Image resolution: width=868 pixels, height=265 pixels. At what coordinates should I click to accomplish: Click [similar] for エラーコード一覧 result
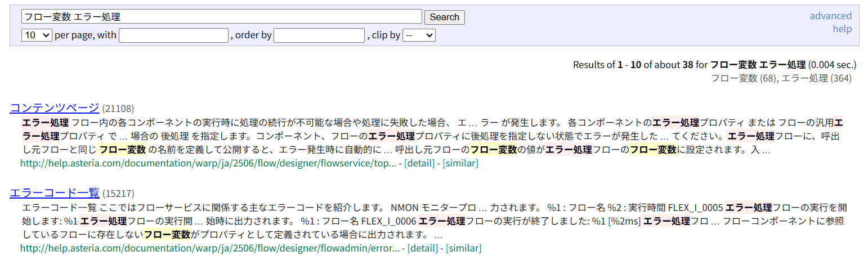pos(464,248)
